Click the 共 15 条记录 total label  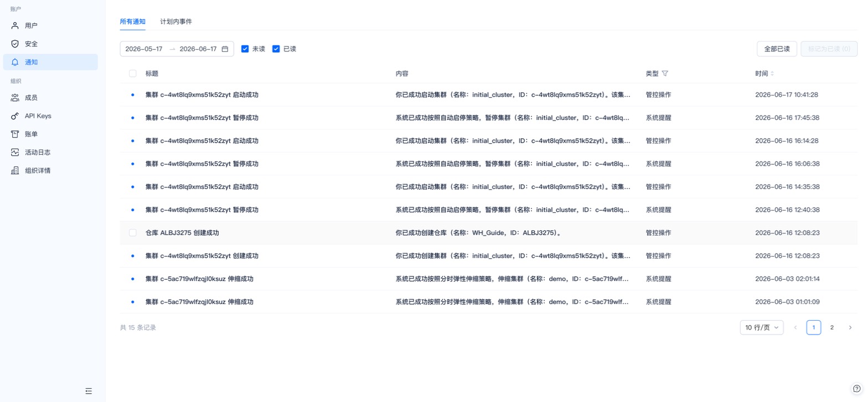click(x=138, y=328)
